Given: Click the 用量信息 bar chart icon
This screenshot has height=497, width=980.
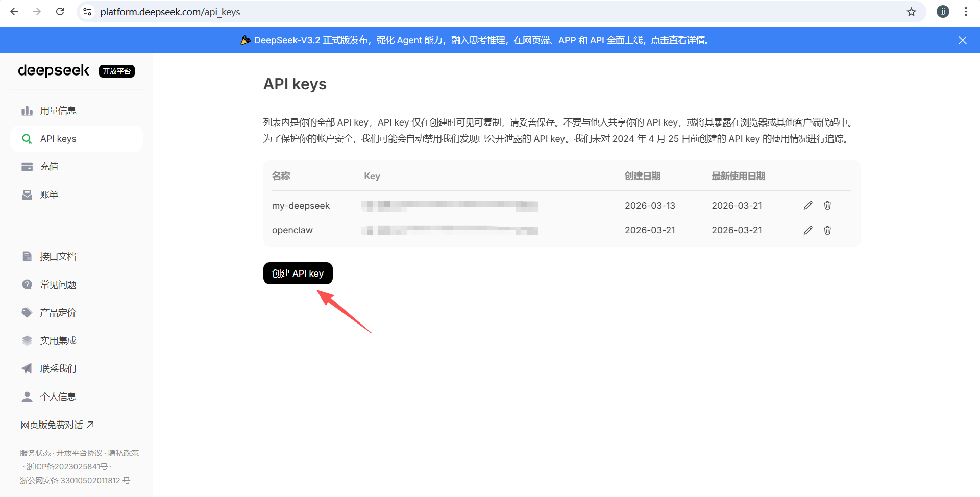Looking at the screenshot, I should (27, 111).
